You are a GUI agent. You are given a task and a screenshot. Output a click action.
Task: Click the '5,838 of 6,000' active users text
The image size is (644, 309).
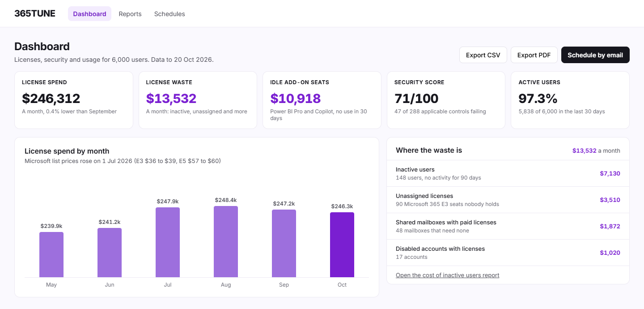(x=562, y=112)
